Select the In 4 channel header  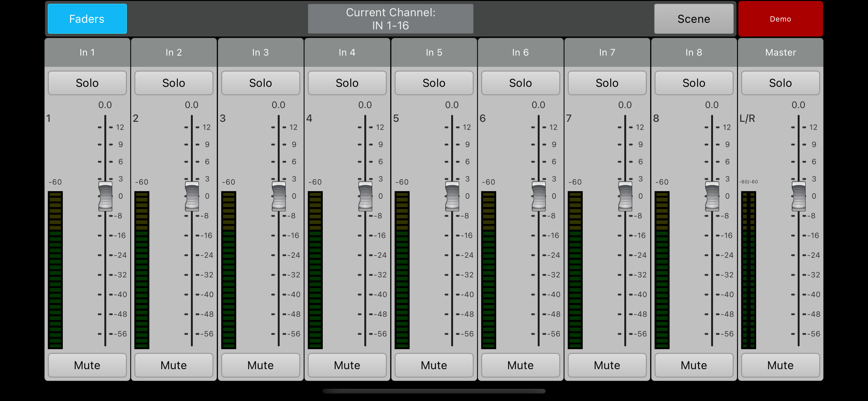pos(347,52)
